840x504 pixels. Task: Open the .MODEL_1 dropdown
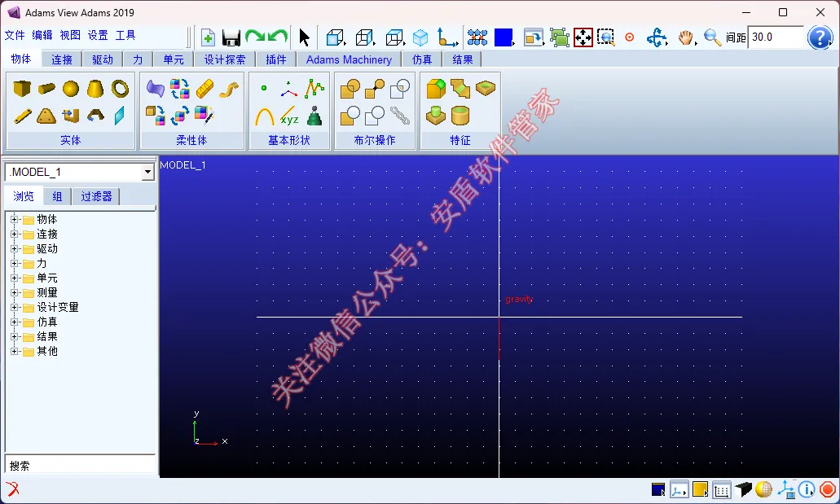[x=147, y=172]
